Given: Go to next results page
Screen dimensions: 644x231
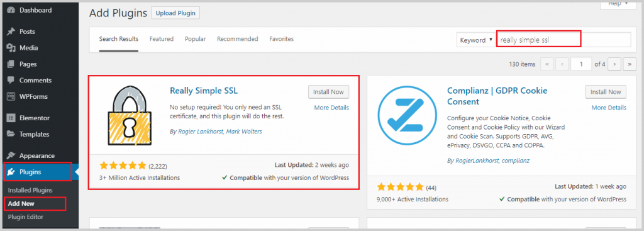Looking at the screenshot, I should pos(614,64).
